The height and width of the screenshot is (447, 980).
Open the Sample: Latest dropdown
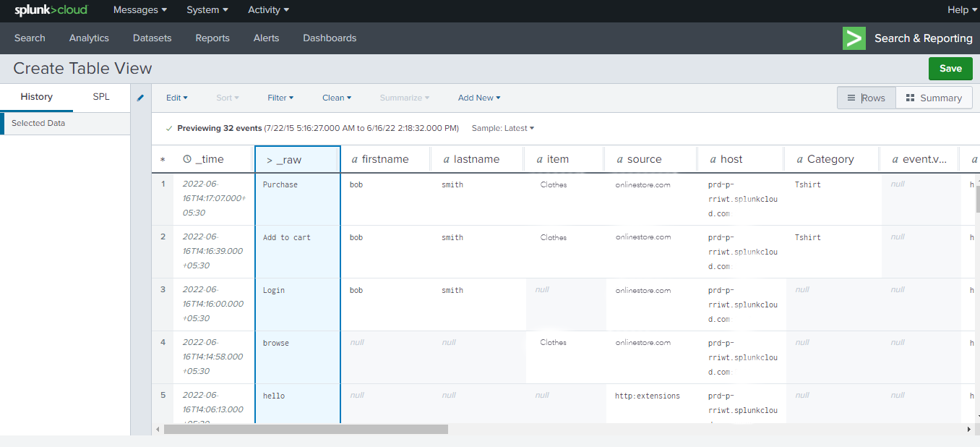(503, 128)
